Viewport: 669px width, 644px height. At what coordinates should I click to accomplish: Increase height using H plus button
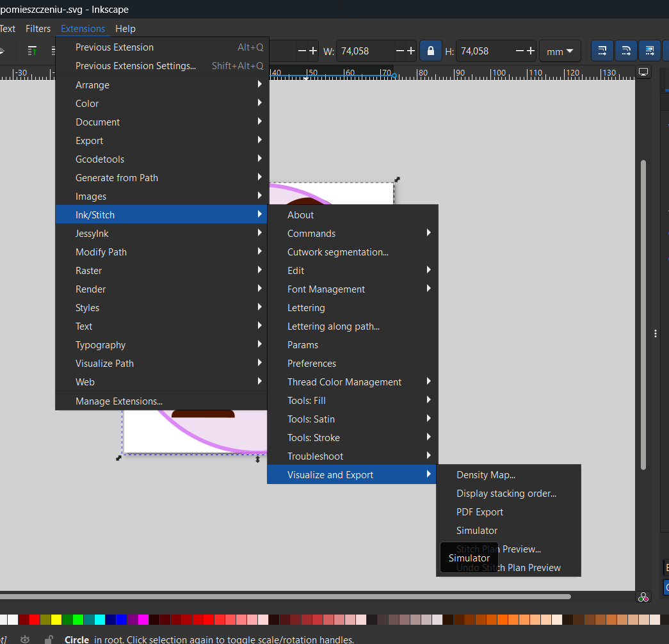click(531, 51)
